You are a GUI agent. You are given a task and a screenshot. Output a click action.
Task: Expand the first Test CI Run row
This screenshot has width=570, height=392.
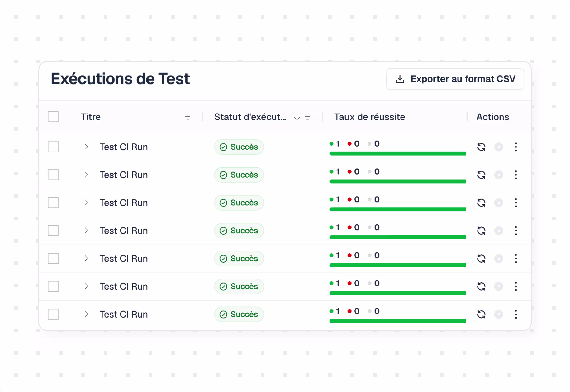pos(86,147)
